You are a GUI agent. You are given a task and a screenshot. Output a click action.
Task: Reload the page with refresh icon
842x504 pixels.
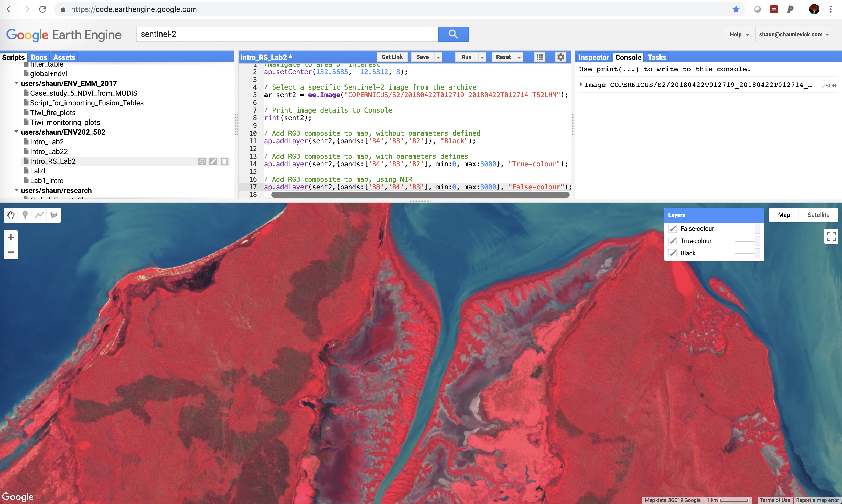[x=42, y=9]
